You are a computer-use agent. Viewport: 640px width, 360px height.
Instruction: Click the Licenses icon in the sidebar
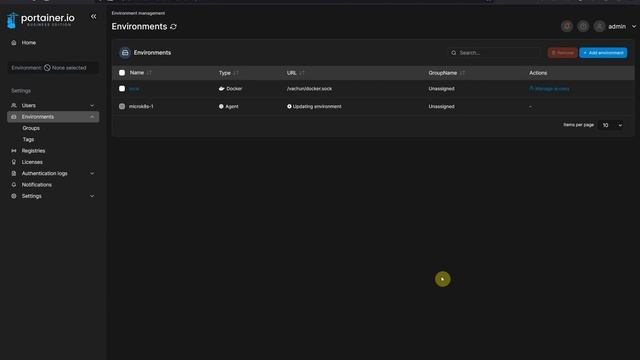(14, 162)
